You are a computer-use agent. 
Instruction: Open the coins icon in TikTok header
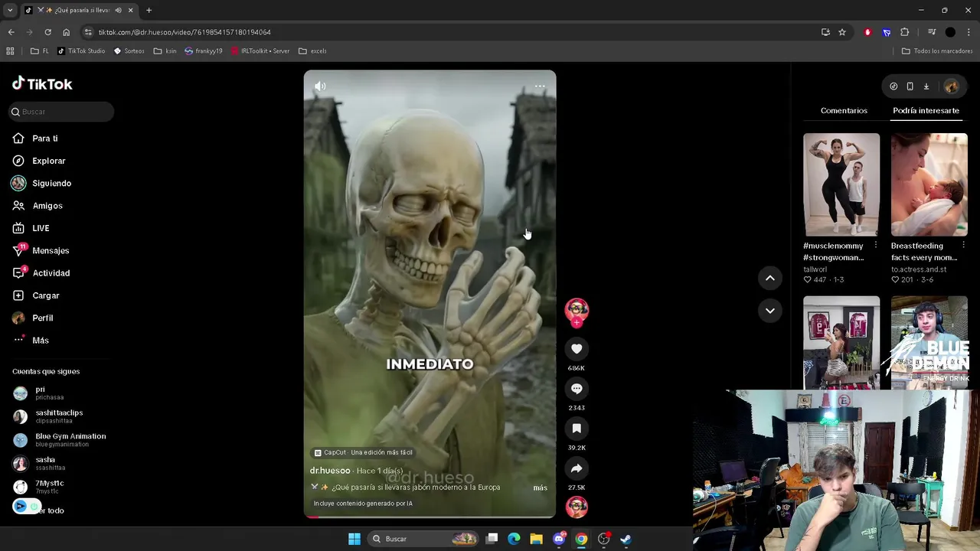(x=893, y=86)
